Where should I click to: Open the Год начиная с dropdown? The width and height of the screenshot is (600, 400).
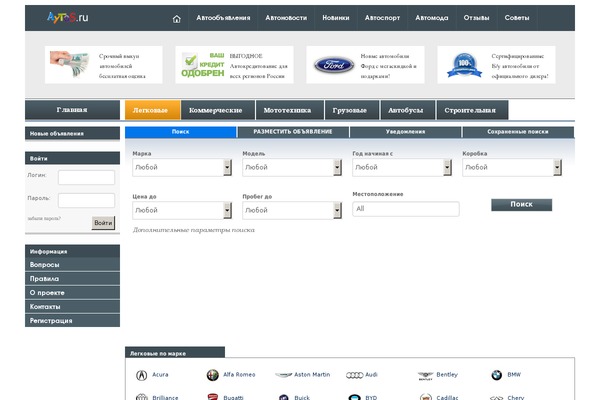click(402, 167)
